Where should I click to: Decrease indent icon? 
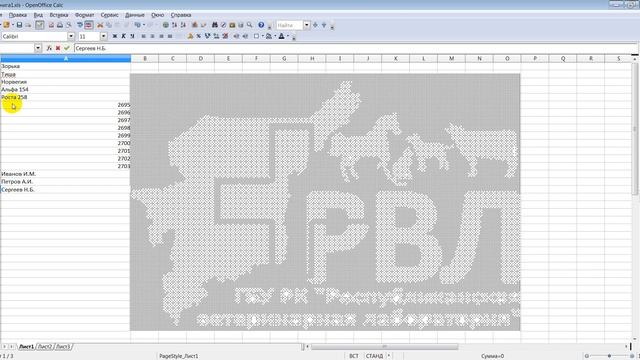pyautogui.click(x=236, y=36)
